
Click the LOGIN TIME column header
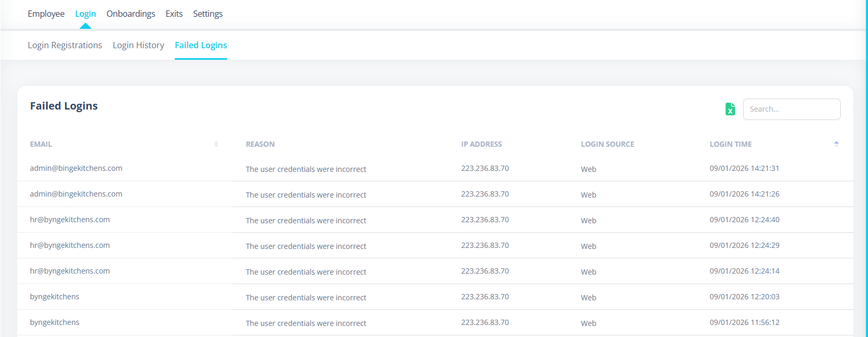click(731, 144)
